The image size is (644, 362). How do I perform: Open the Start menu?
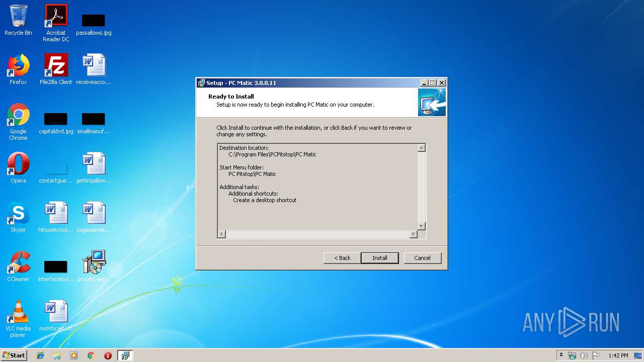tap(14, 355)
